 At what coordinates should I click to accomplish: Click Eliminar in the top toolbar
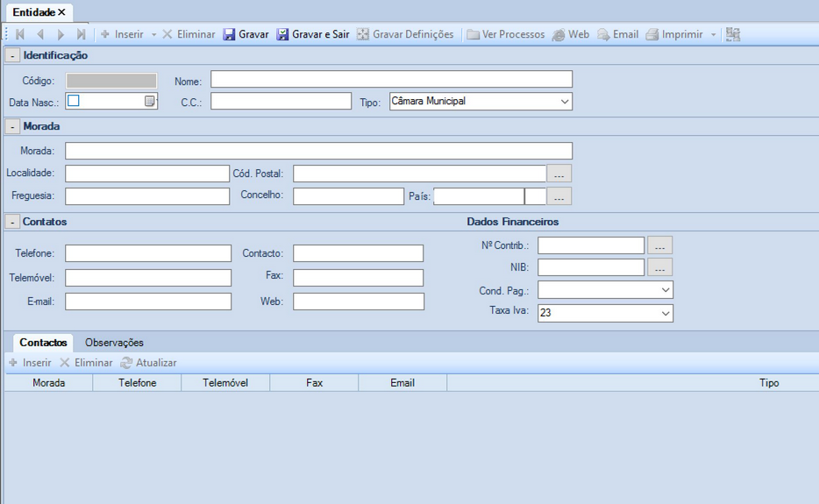click(x=189, y=34)
